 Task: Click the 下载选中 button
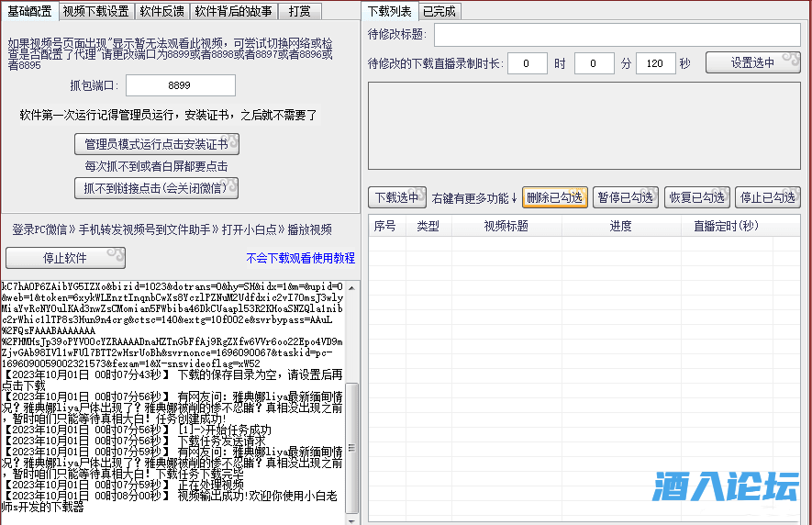point(397,197)
